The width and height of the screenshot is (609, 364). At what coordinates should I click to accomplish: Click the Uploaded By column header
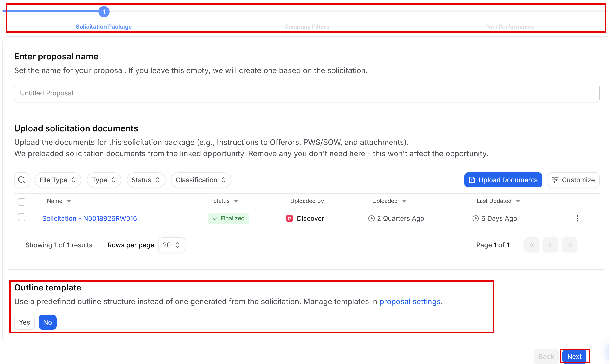pos(307,201)
